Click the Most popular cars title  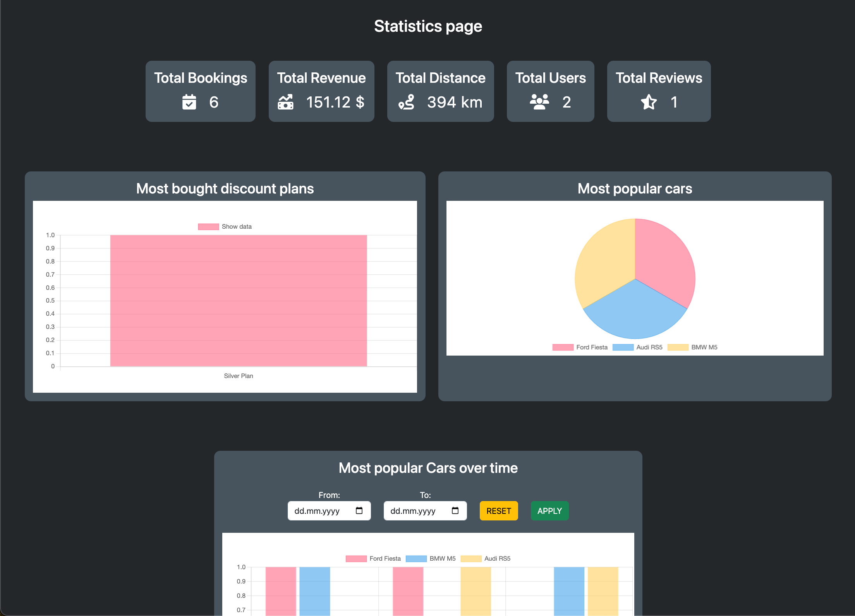click(635, 189)
